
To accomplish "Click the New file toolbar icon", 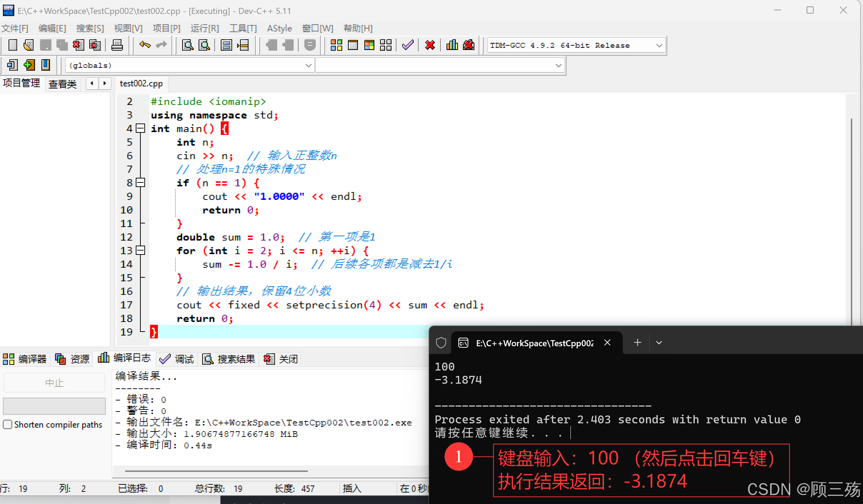I will click(13, 45).
